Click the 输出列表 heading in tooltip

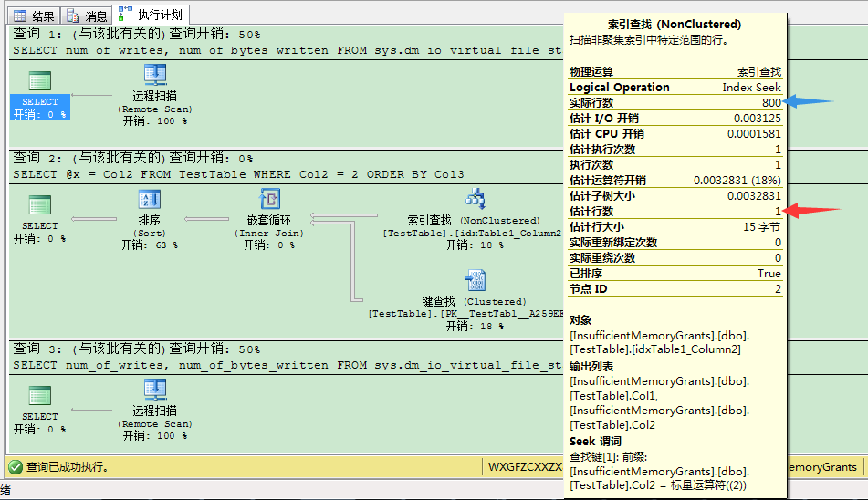coord(591,367)
